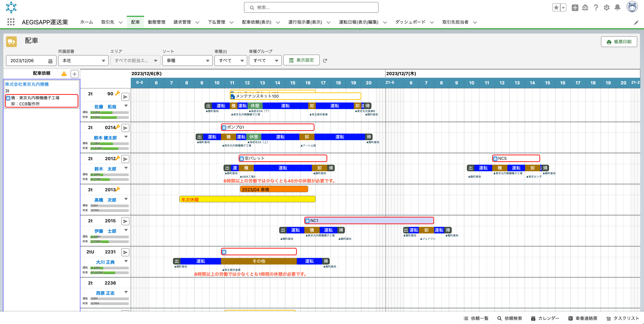Expand the 所属部署 dropdown showing 本社
Screen dimensions: 644x324
(x=83, y=60)
